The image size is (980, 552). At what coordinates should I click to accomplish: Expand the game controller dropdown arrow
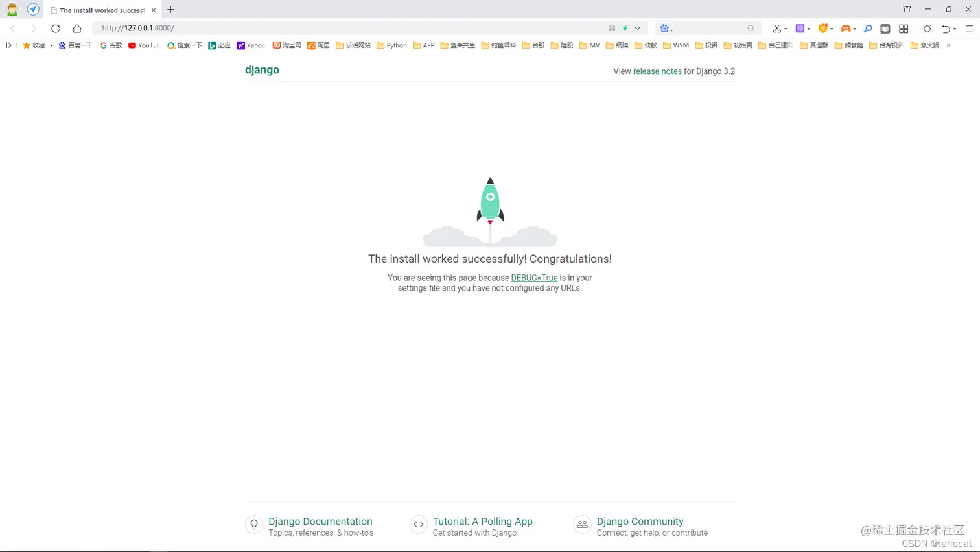855,29
